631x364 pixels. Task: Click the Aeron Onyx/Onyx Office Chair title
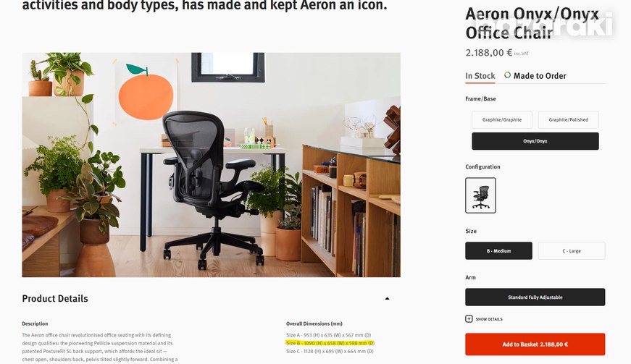point(532,23)
